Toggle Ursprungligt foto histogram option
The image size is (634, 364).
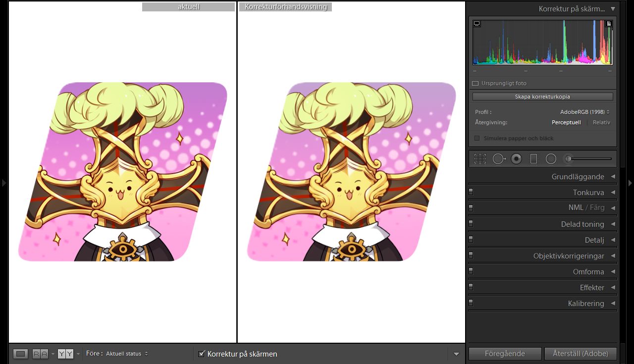click(475, 84)
